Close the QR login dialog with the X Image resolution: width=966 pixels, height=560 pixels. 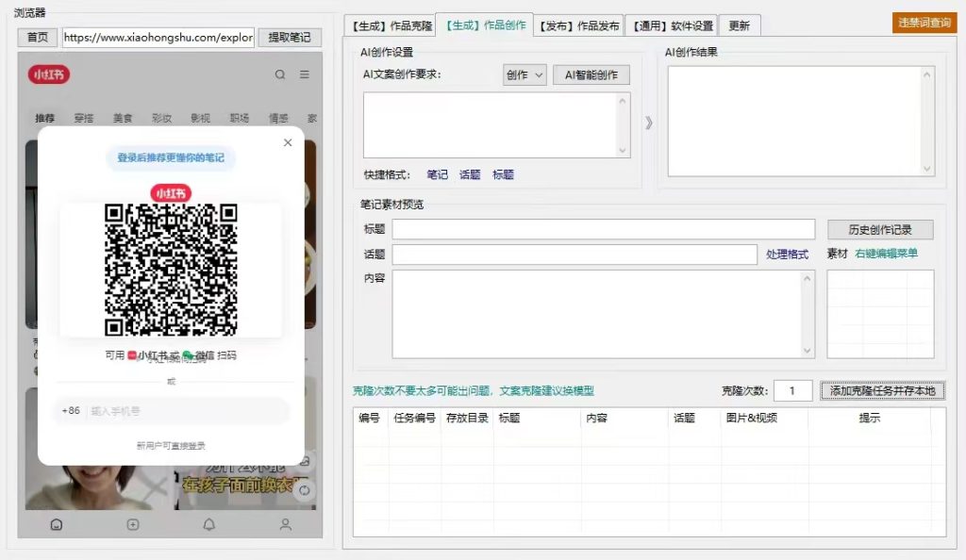[x=287, y=143]
